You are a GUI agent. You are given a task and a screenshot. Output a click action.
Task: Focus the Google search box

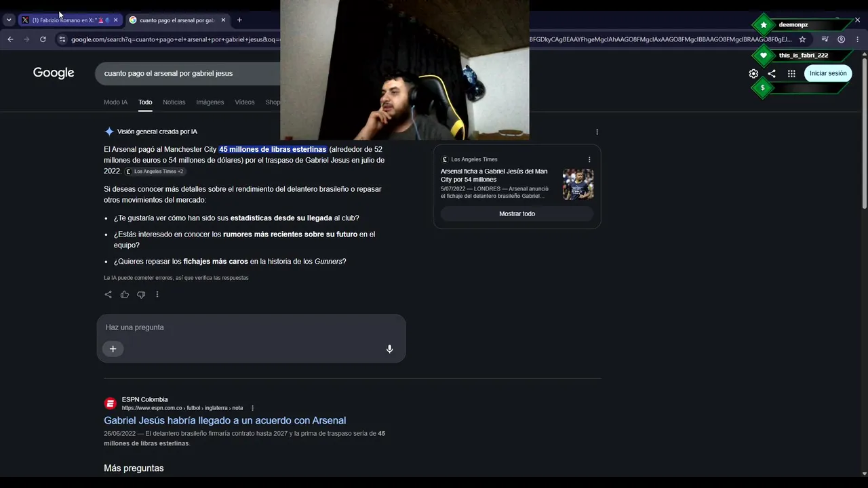point(188,73)
